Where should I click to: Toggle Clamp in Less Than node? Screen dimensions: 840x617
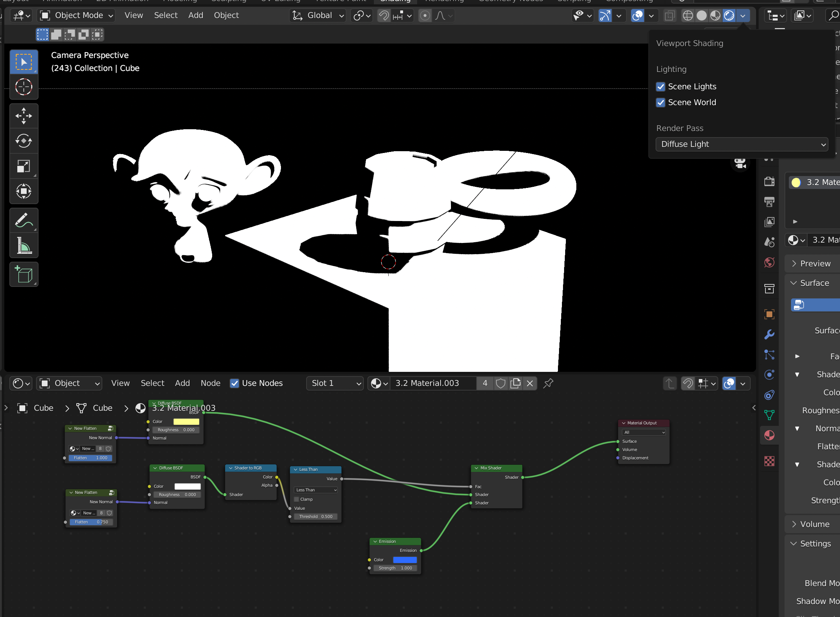click(297, 499)
